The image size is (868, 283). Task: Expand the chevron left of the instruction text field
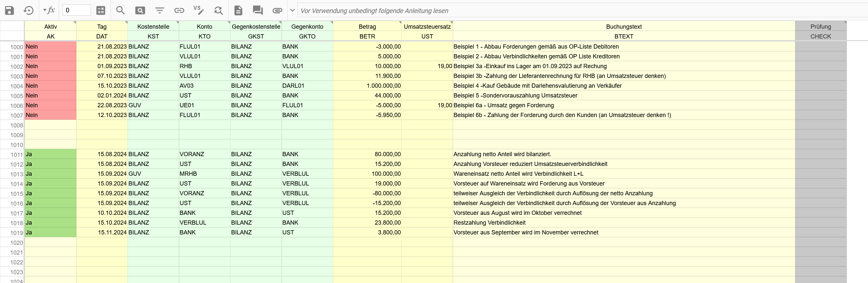292,10
